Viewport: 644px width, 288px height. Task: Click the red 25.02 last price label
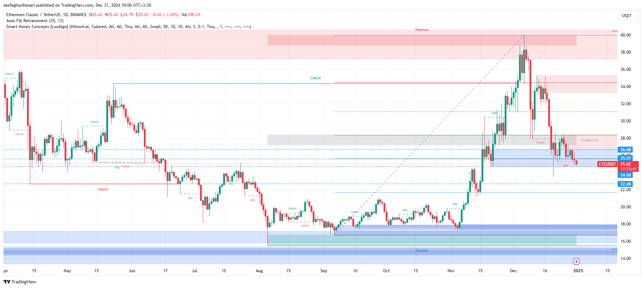pos(626,164)
